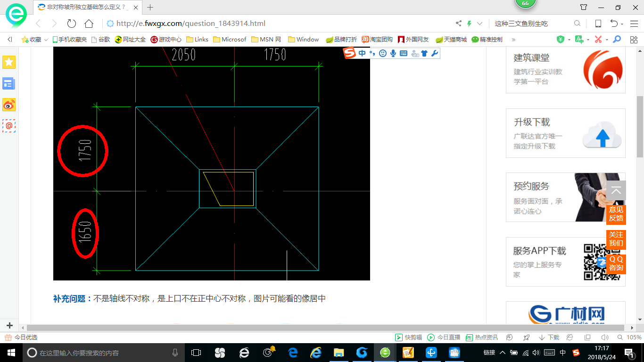Click 105% zoom level in status bar

pyautogui.click(x=629, y=337)
